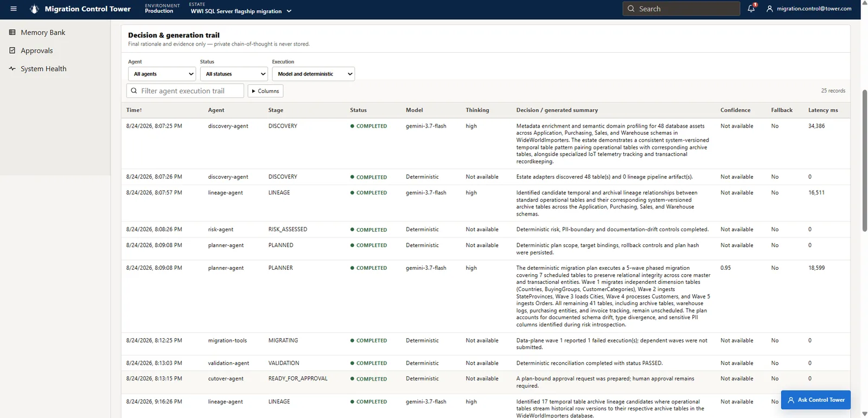Click the cutover-agent cell

point(226,379)
